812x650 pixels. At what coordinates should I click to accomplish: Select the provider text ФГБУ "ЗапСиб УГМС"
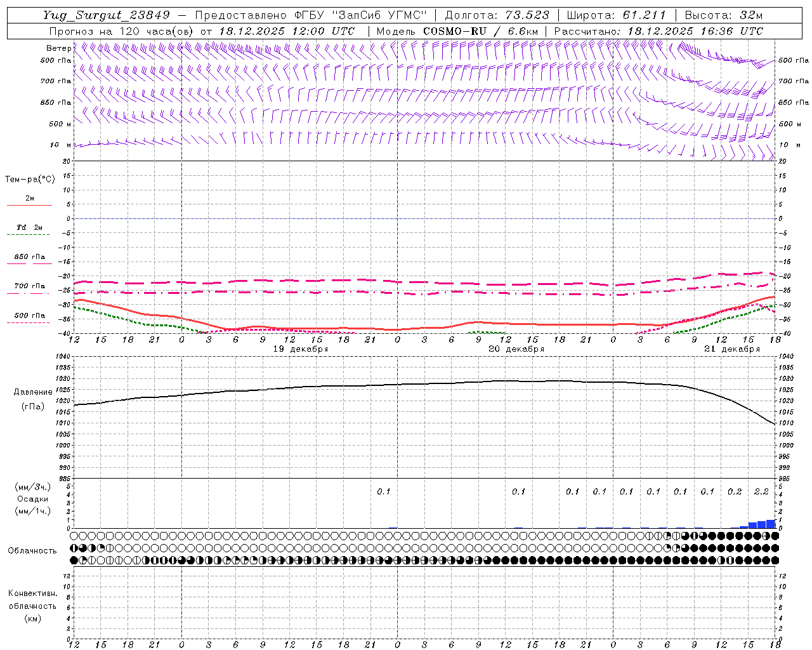360,15
